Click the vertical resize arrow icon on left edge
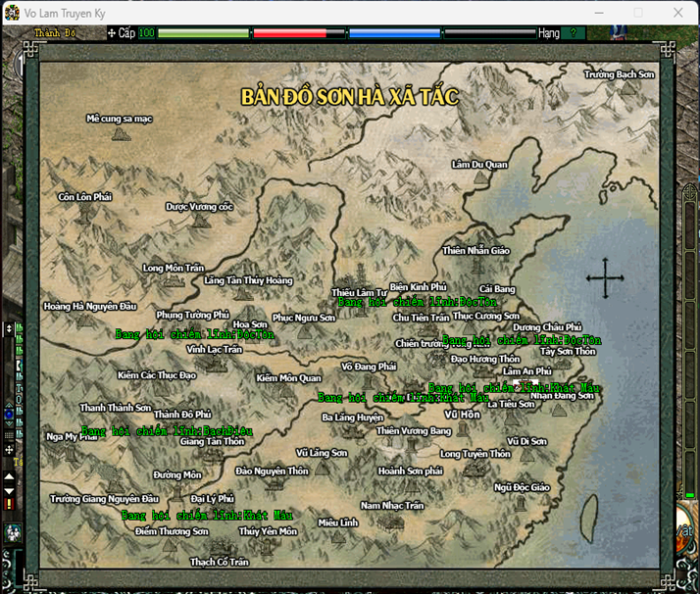Image resolution: width=700 pixels, height=594 pixels. (x=9, y=329)
